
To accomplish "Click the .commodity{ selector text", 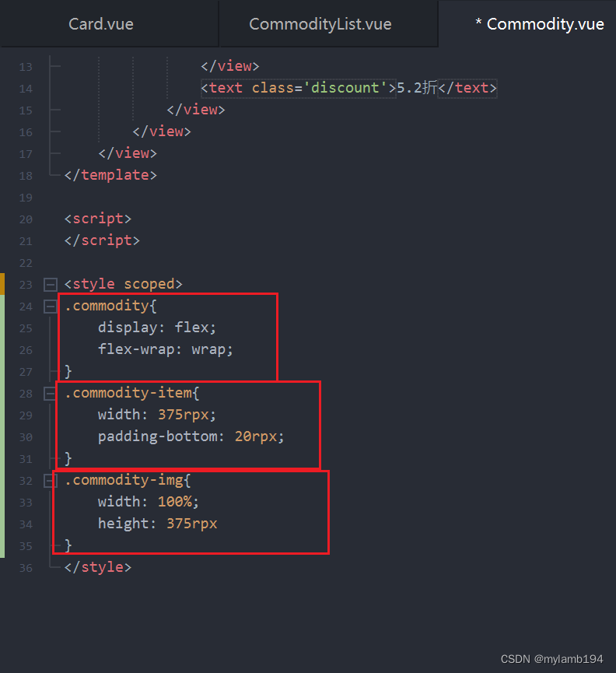I will (x=110, y=306).
